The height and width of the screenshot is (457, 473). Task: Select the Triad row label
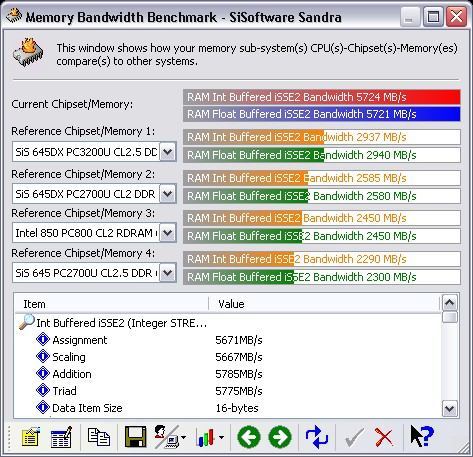(64, 391)
